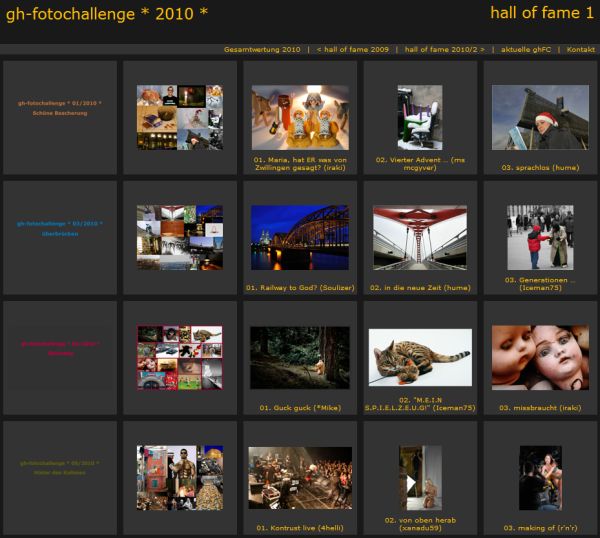Image resolution: width=600 pixels, height=538 pixels.
Task: Open the 01/2010 collage thumbnail
Action: click(x=179, y=117)
